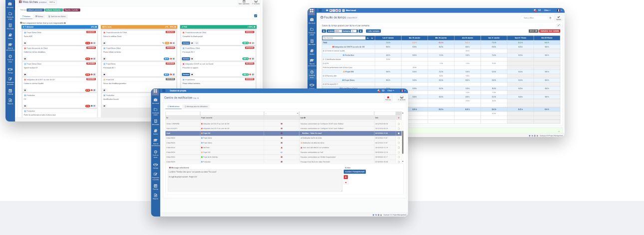Click red trash button under Action

346,177
